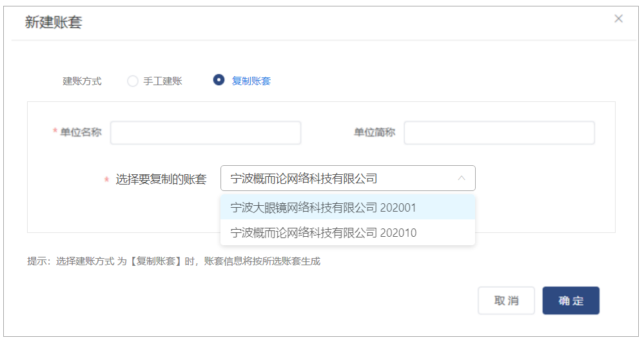Screen dimensions: 644x342
Task: Collapse the dropdown using the chevron arrow
Action: (x=461, y=178)
